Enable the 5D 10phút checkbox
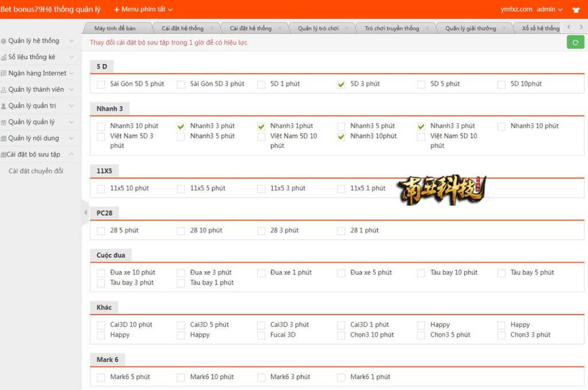The width and height of the screenshot is (588, 390). pos(501,84)
